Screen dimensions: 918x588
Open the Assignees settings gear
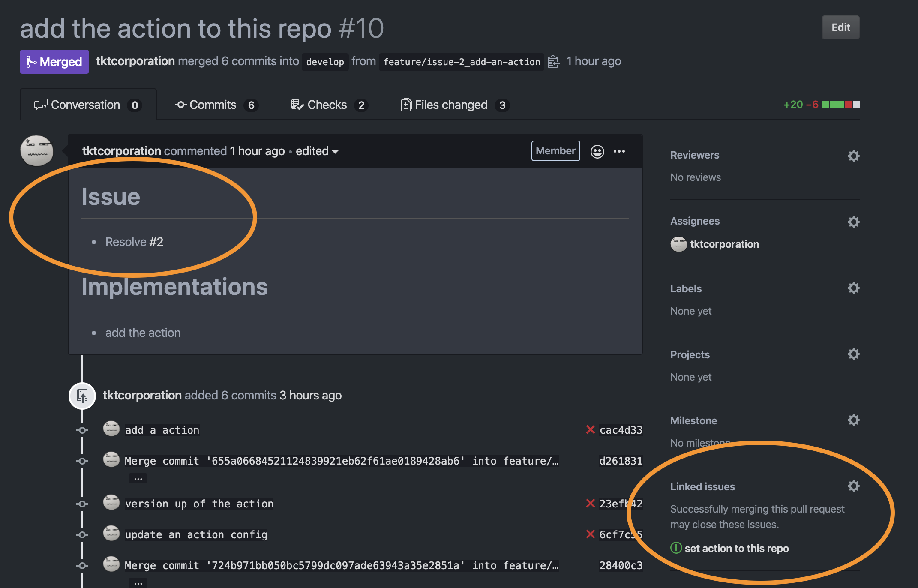853,222
